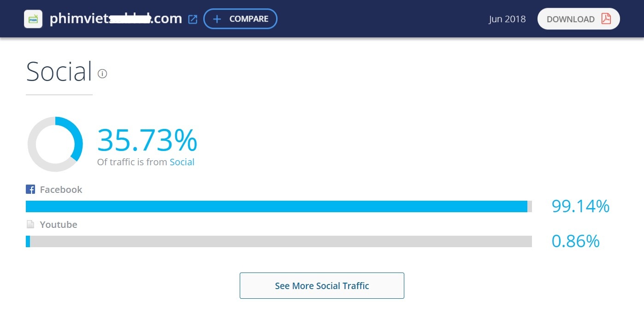The image size is (644, 319).
Task: Click the Youtube icon
Action: pos(30,224)
